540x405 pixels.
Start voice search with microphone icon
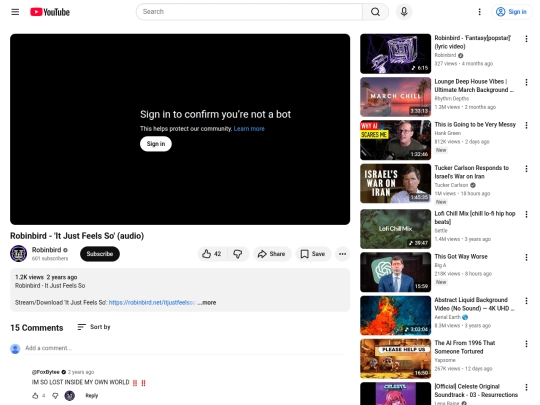click(x=404, y=12)
